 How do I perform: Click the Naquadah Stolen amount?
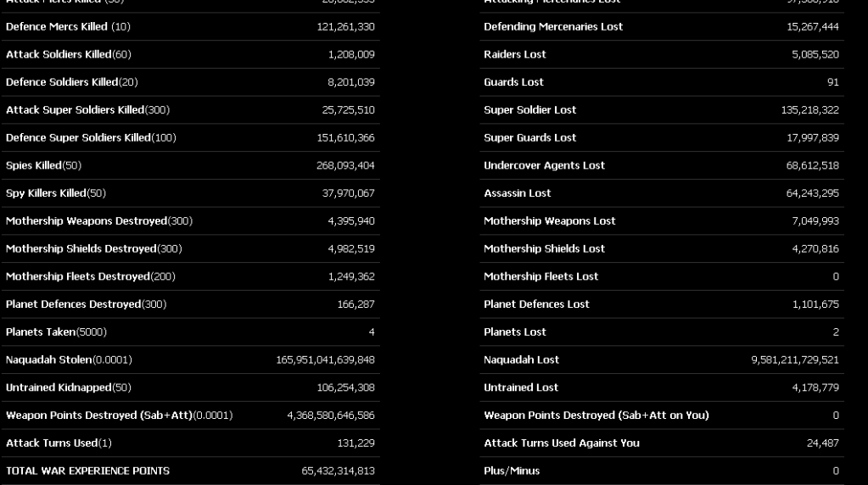point(325,360)
